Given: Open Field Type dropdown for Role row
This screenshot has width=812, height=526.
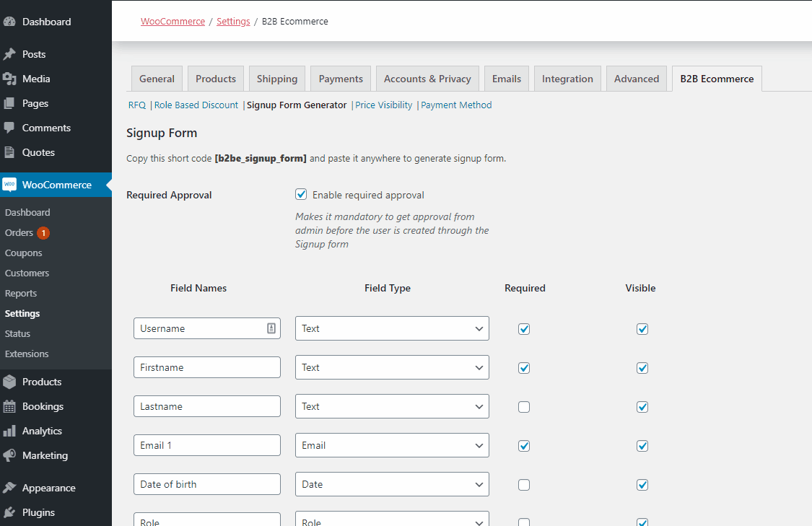Looking at the screenshot, I should [x=392, y=519].
